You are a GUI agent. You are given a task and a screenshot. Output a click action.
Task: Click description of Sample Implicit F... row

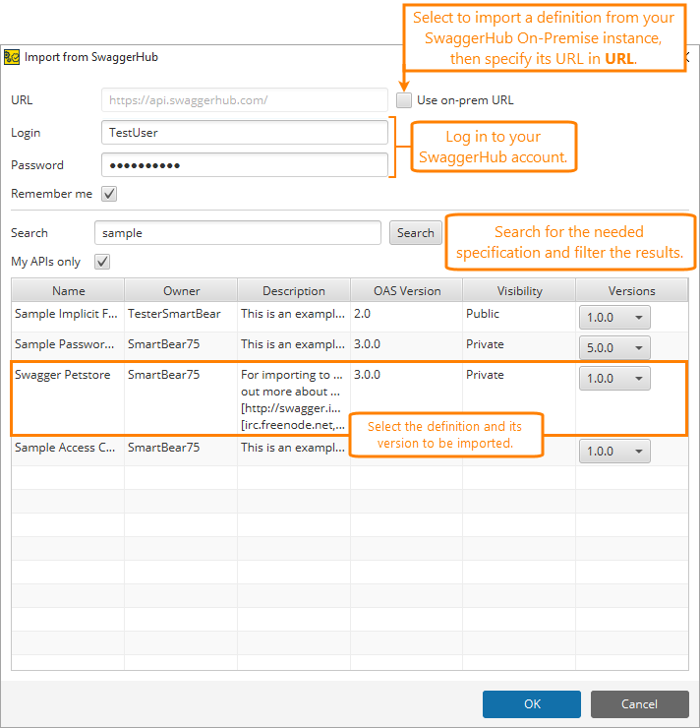pyautogui.click(x=293, y=314)
